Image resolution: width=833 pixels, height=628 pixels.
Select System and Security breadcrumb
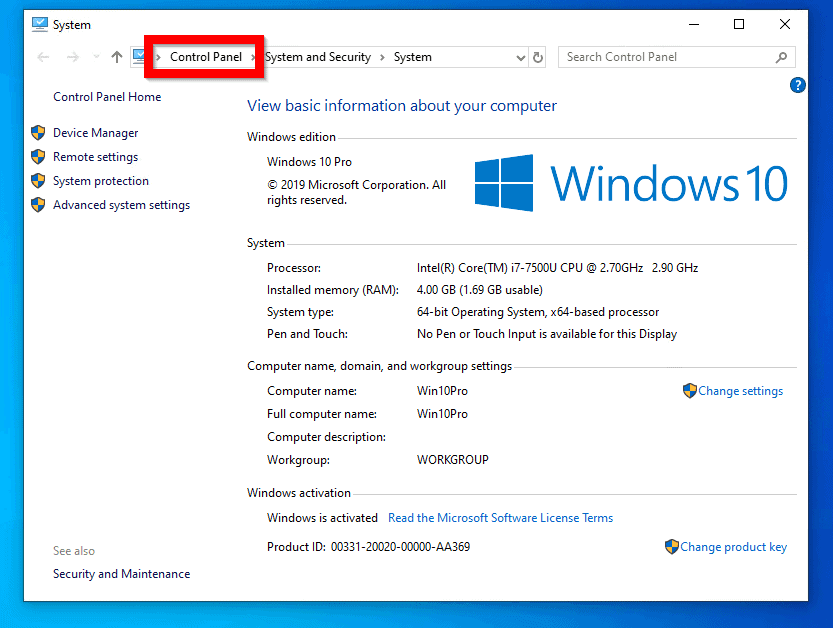[x=318, y=57]
